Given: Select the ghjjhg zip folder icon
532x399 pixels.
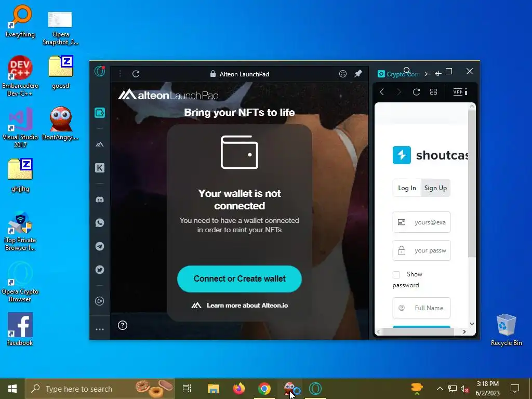Looking at the screenshot, I should click(x=20, y=176).
